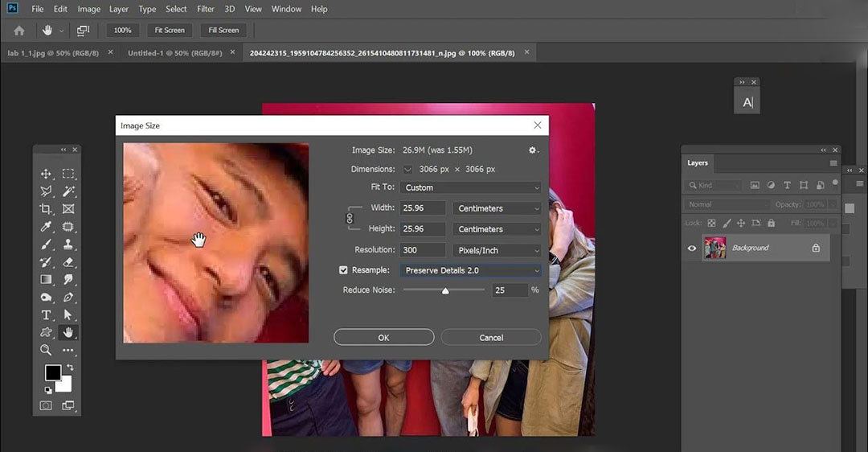Open the Image menu

(88, 9)
